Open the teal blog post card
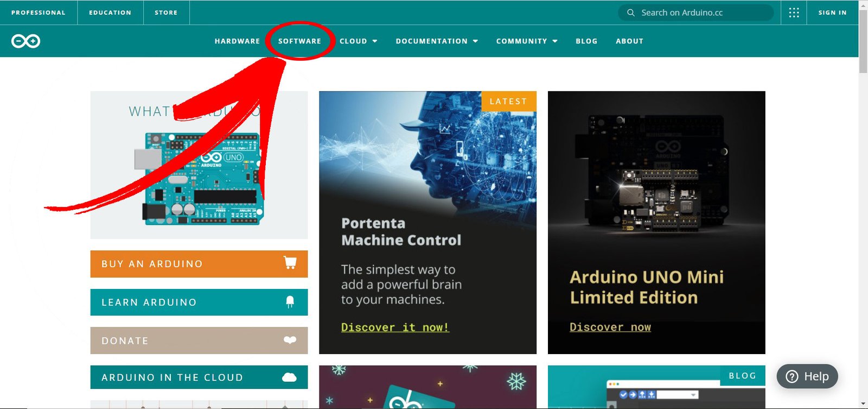 tap(656, 387)
